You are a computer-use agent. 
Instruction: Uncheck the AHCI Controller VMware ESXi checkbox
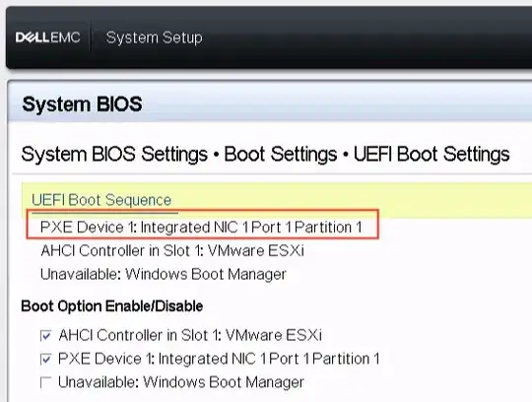(45, 336)
